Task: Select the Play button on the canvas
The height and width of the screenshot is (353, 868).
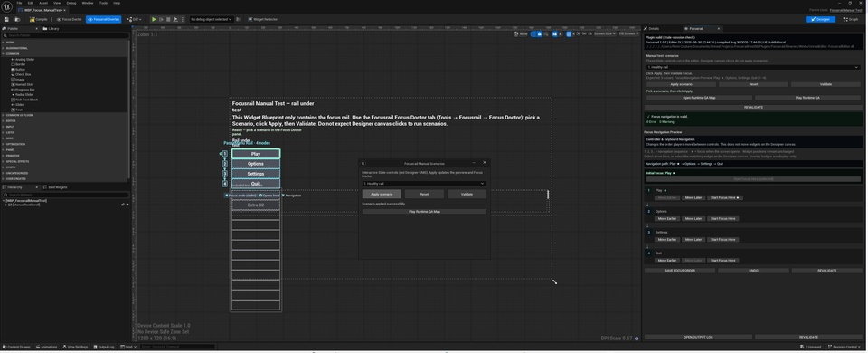Action: [256, 154]
